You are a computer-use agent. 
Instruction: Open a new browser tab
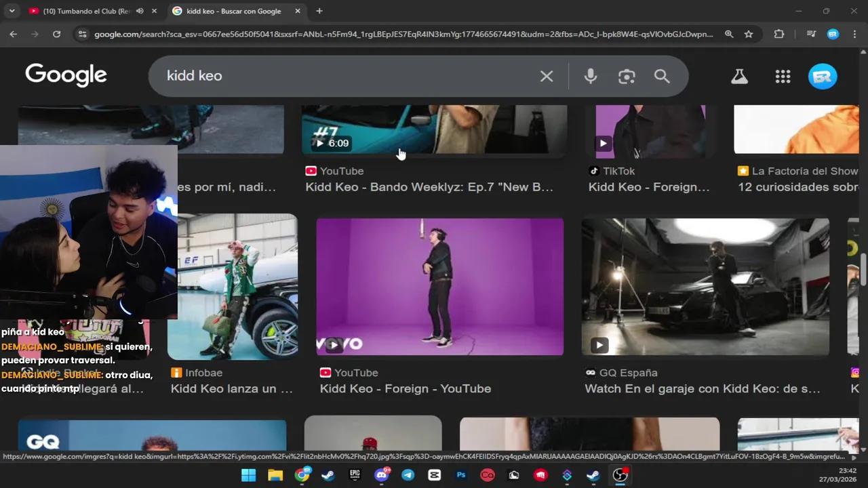319,11
